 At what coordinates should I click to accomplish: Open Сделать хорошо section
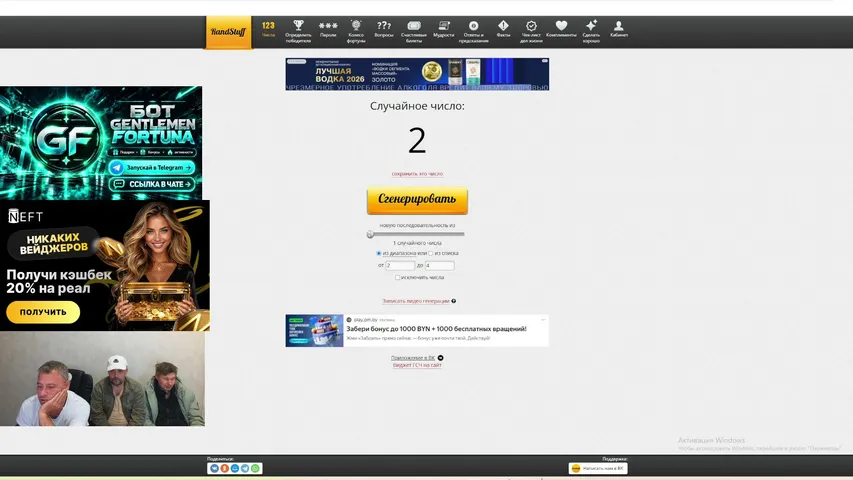coord(591,32)
